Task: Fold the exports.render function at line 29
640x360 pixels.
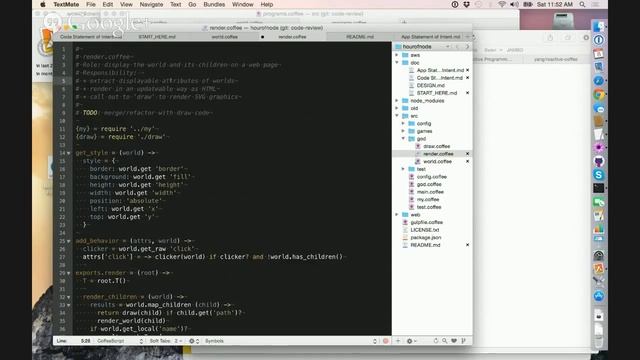Action: click(69, 273)
